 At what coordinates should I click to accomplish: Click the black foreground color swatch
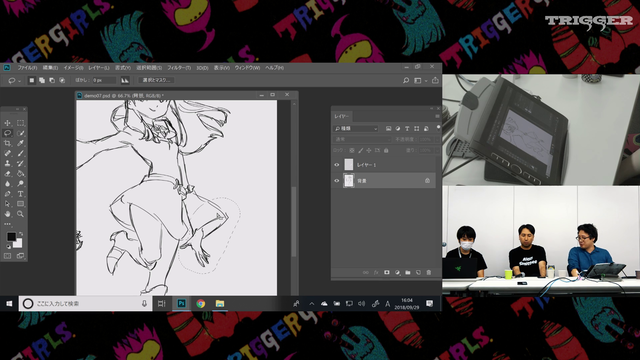tap(11, 236)
